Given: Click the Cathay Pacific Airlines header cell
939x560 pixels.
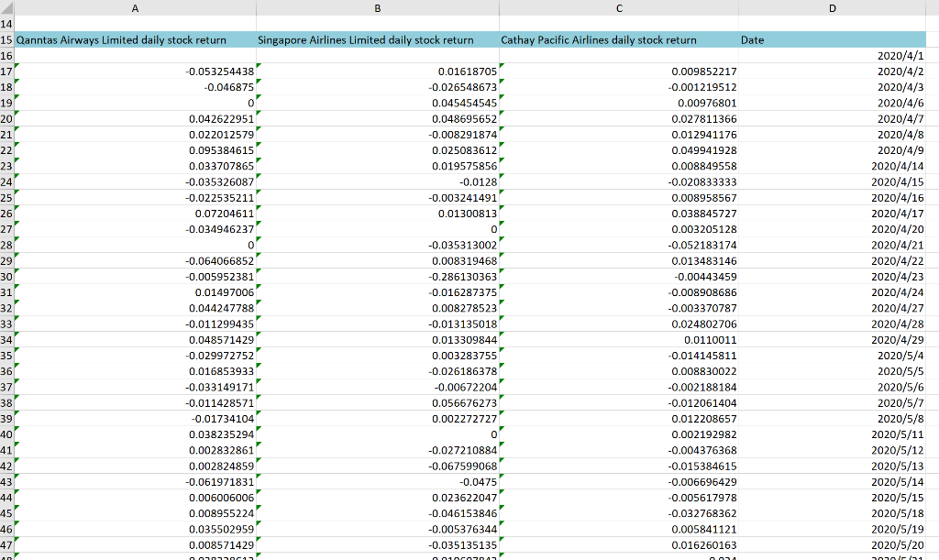Looking at the screenshot, I should point(618,39).
